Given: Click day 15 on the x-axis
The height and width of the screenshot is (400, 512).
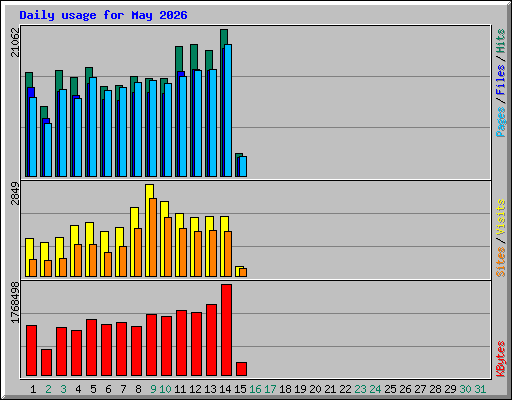Looking at the screenshot, I should [x=240, y=389].
